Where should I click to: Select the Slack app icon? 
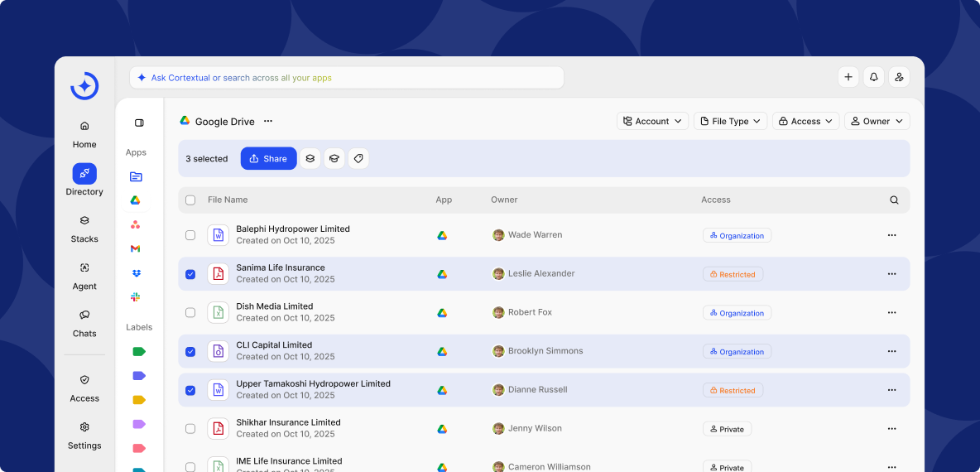click(x=136, y=296)
